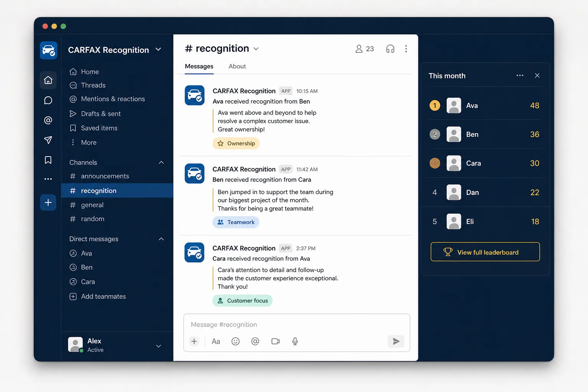Click Ava's avatar in the leaderboard
The image size is (588, 392).
click(x=454, y=106)
